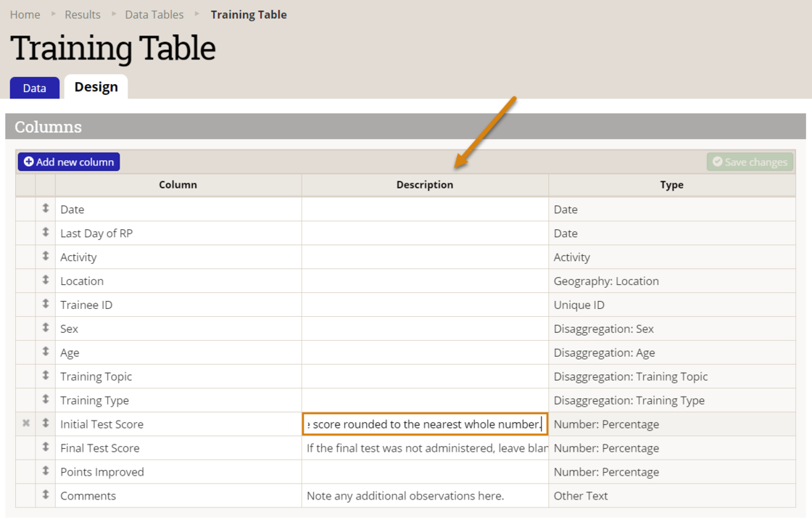The height and width of the screenshot is (525, 812).
Task: Select the Design tab
Action: (96, 86)
